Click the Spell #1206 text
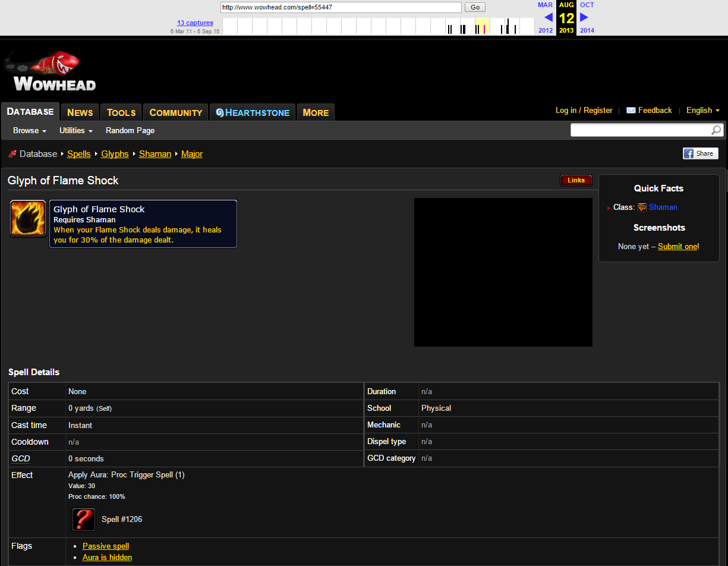 click(122, 520)
